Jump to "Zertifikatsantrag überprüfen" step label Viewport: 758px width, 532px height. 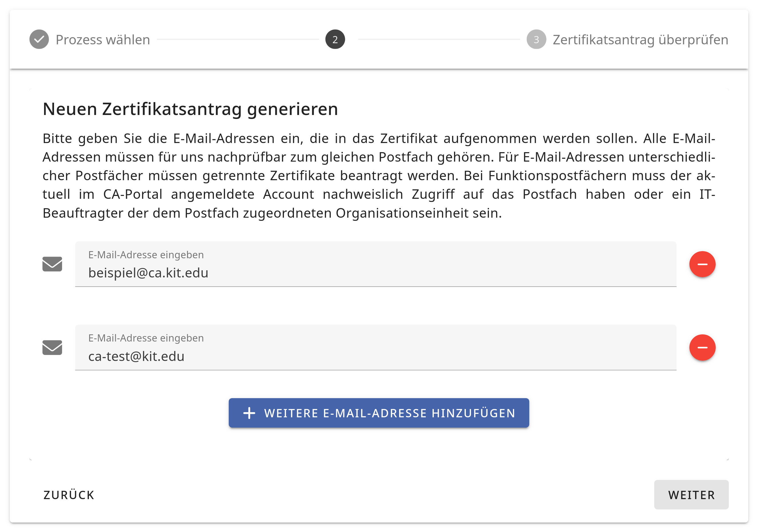(640, 40)
